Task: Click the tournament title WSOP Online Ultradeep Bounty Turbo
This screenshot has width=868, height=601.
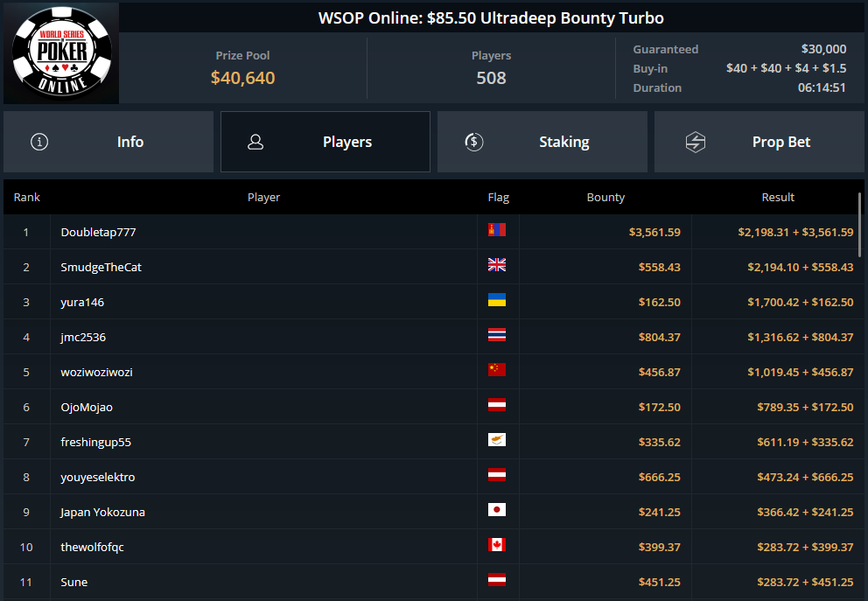Action: pyautogui.click(x=491, y=18)
